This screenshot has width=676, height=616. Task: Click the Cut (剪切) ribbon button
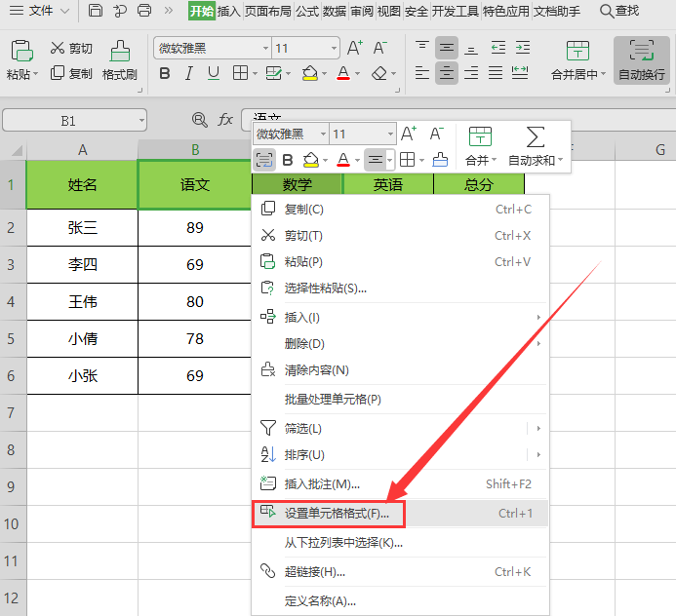[71, 48]
